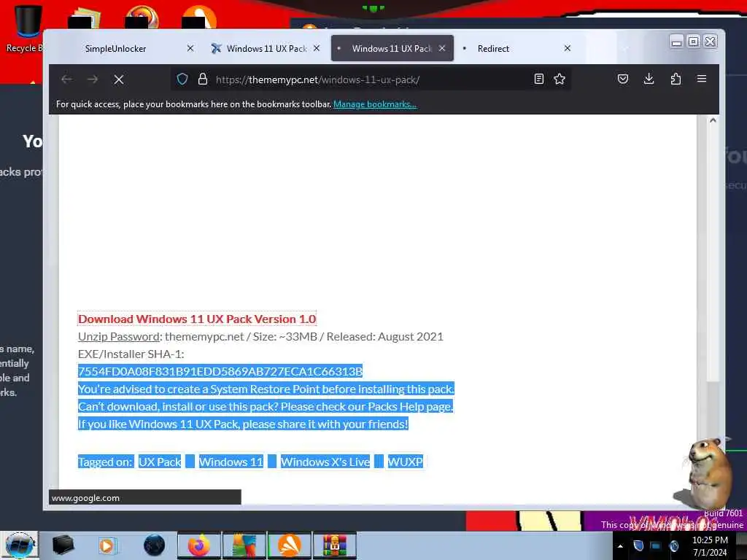Click the System Restore Point advisory line

click(x=266, y=389)
